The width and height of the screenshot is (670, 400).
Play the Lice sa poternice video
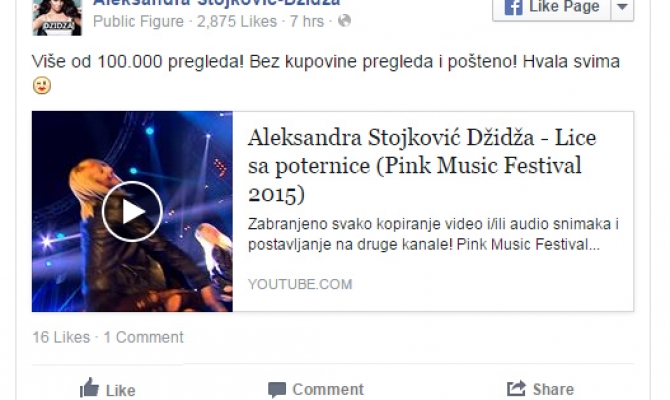(132, 212)
